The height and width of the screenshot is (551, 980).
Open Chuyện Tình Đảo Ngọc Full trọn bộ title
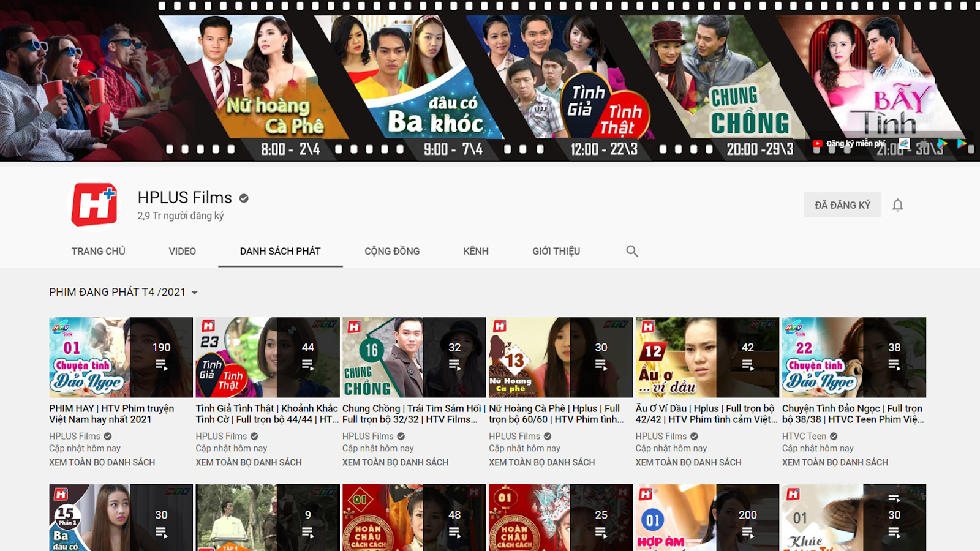tap(853, 414)
